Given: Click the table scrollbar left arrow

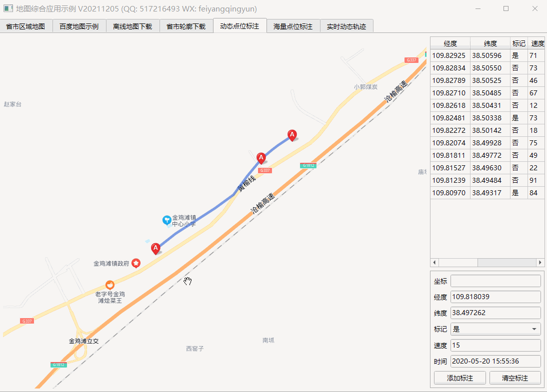Looking at the screenshot, I should 434,262.
